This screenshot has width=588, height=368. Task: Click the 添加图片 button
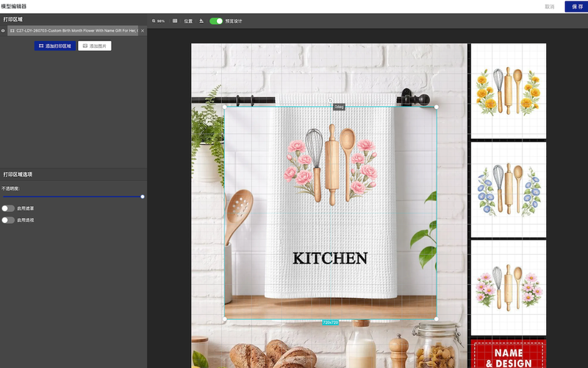pos(95,46)
